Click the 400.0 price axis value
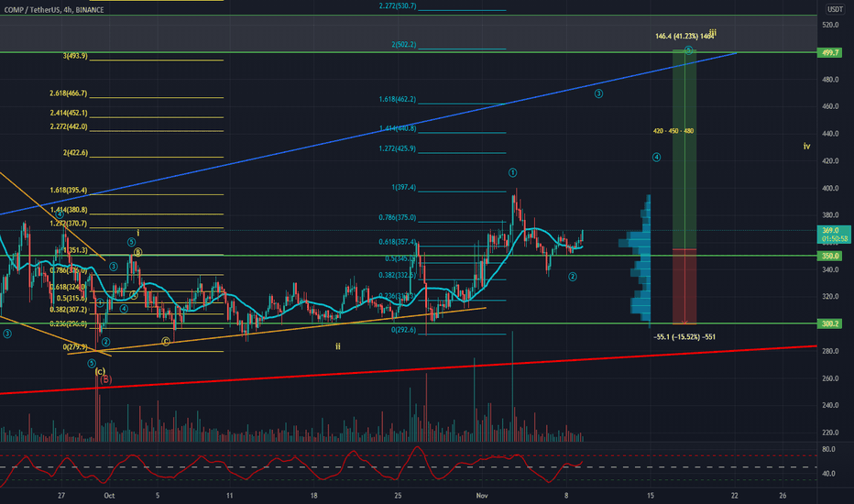The image size is (854, 504). pos(830,189)
